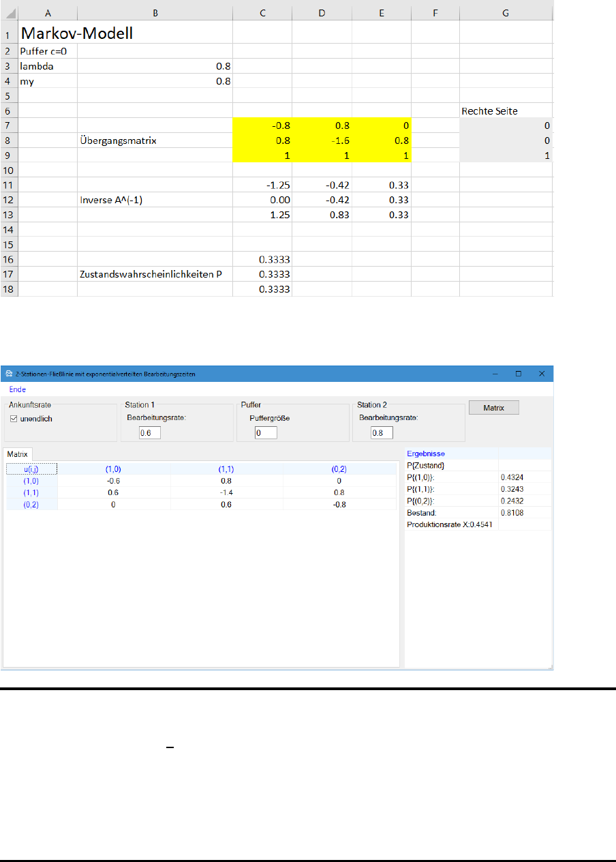Select row 17 header in spreadsheet

tap(8, 274)
